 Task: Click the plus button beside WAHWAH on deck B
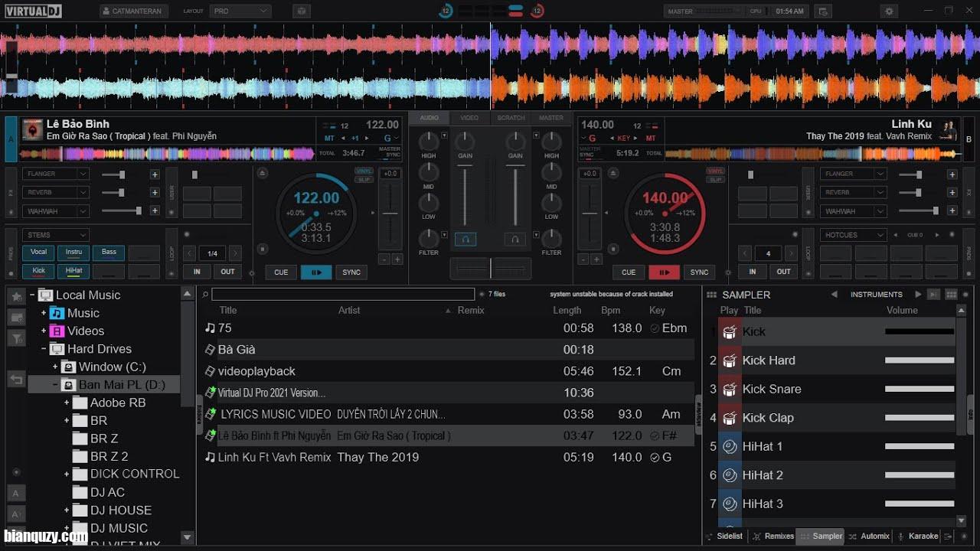[x=952, y=211]
